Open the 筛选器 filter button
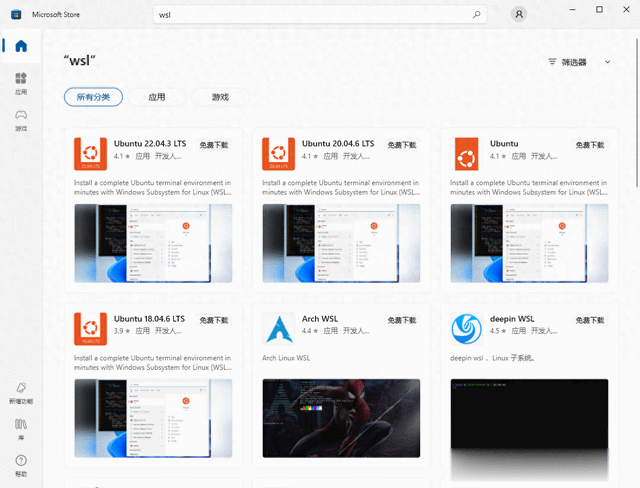Image resolution: width=640 pixels, height=488 pixels. [580, 62]
